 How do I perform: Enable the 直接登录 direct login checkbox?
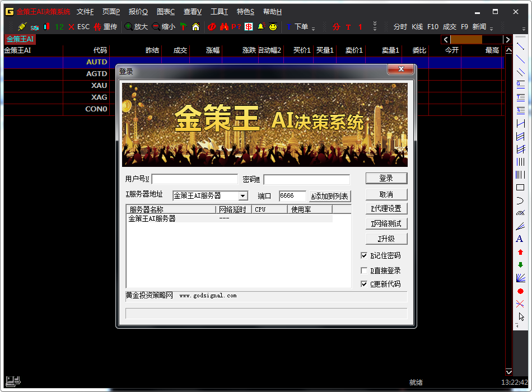364,270
